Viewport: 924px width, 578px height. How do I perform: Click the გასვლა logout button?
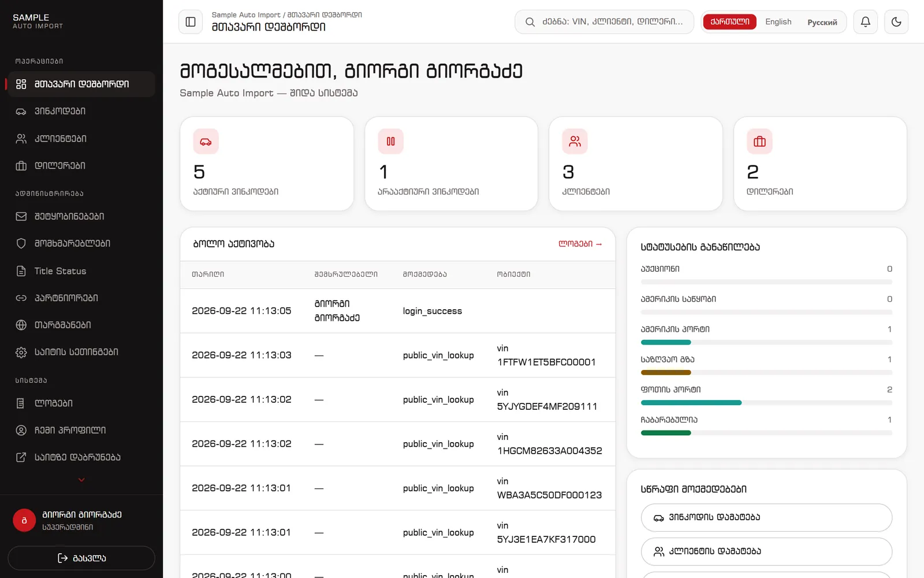point(81,558)
